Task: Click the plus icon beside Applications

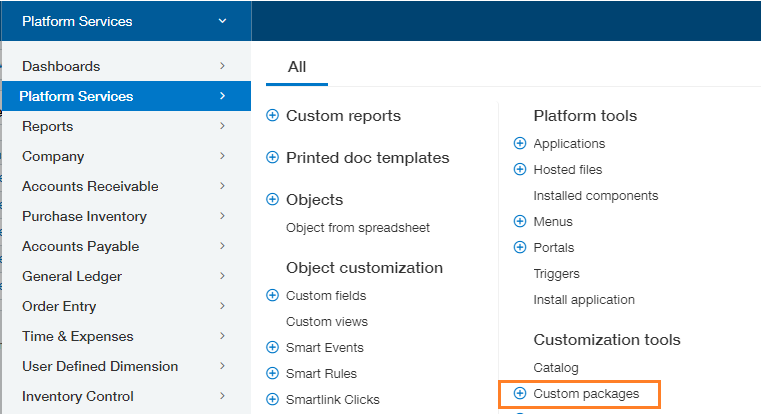Action: click(520, 143)
